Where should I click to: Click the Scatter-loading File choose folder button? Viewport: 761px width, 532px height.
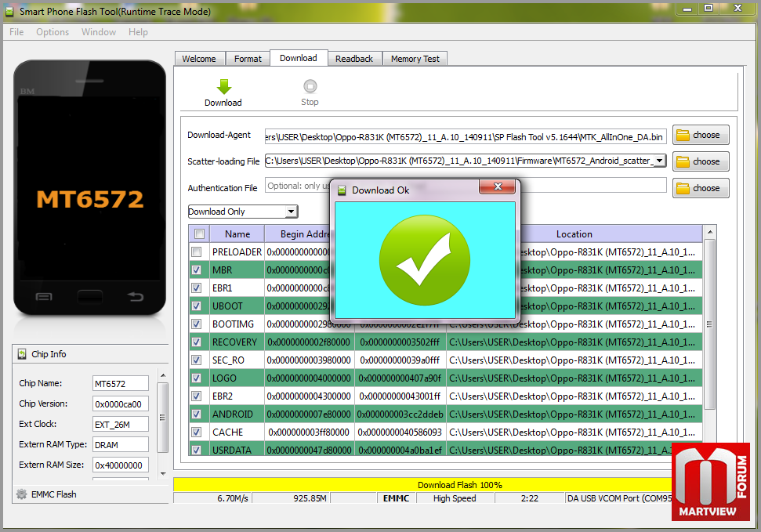701,161
